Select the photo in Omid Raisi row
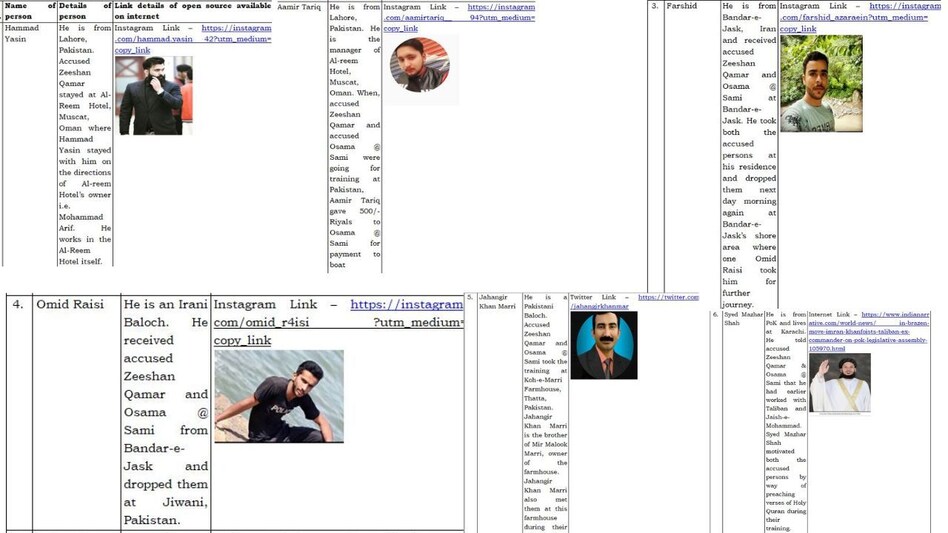Image resolution: width=948 pixels, height=533 pixels. point(278,396)
